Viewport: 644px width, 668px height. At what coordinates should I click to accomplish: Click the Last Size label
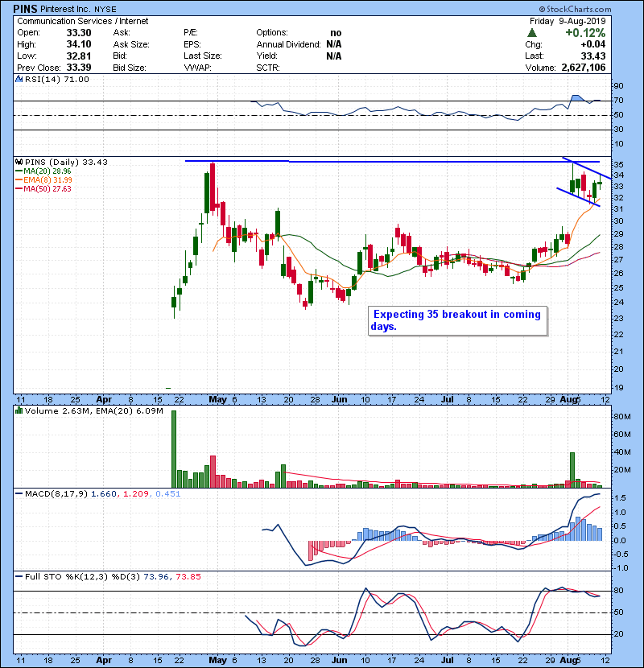tap(203, 56)
